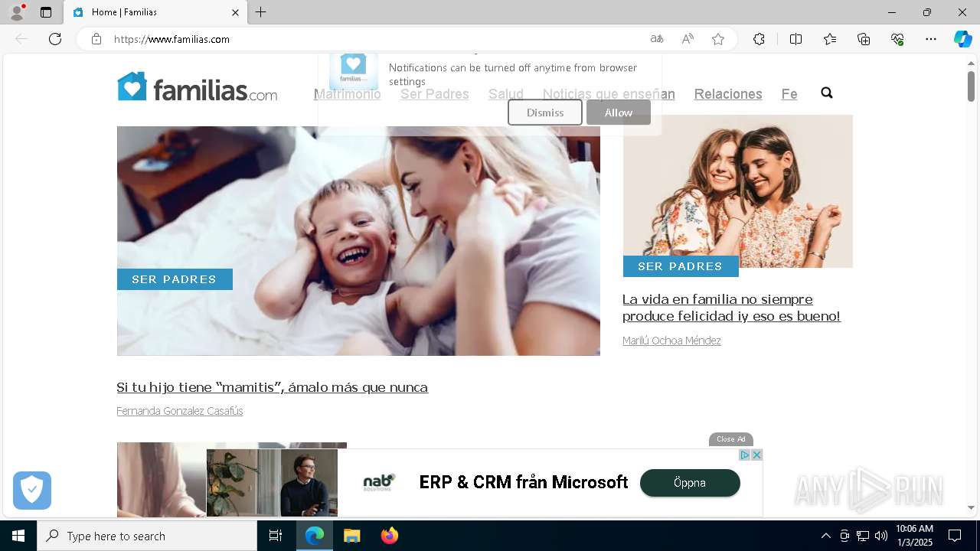Open the volume control tray icon
The height and width of the screenshot is (551, 980).
pyautogui.click(x=881, y=536)
